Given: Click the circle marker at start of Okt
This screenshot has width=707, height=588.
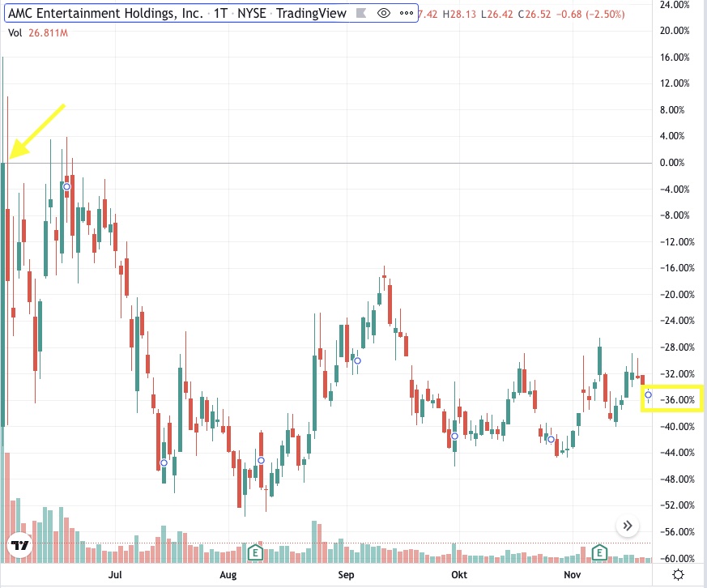Looking at the screenshot, I should pos(454,436).
